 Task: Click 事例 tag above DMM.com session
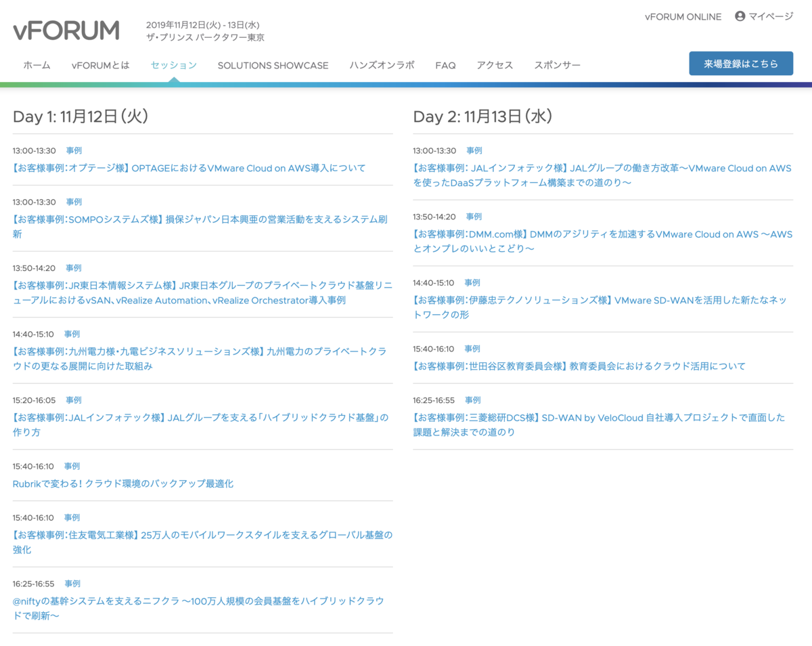474,217
